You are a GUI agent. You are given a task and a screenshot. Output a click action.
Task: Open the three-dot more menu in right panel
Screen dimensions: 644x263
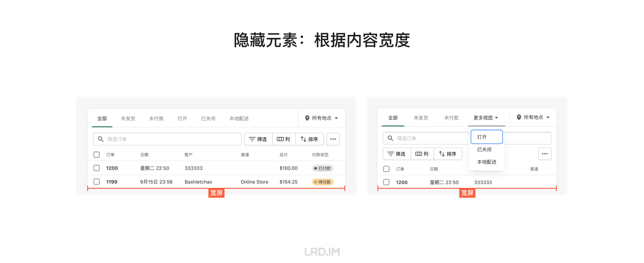(545, 154)
